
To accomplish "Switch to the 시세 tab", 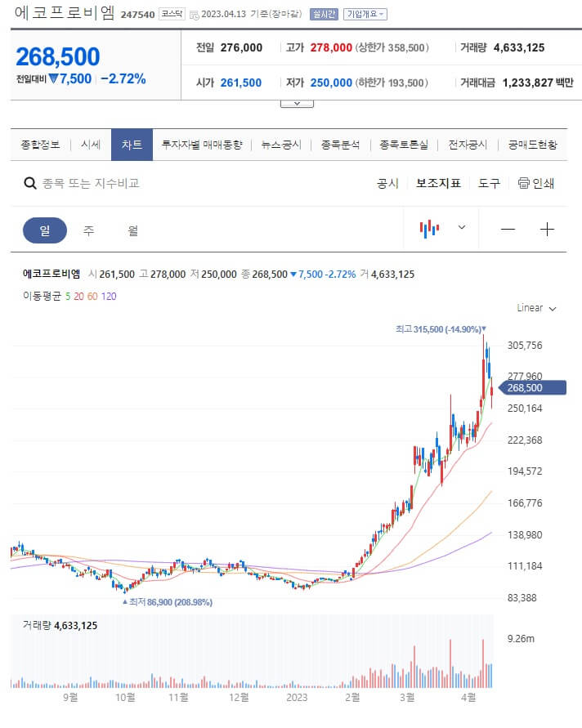I will tap(89, 145).
